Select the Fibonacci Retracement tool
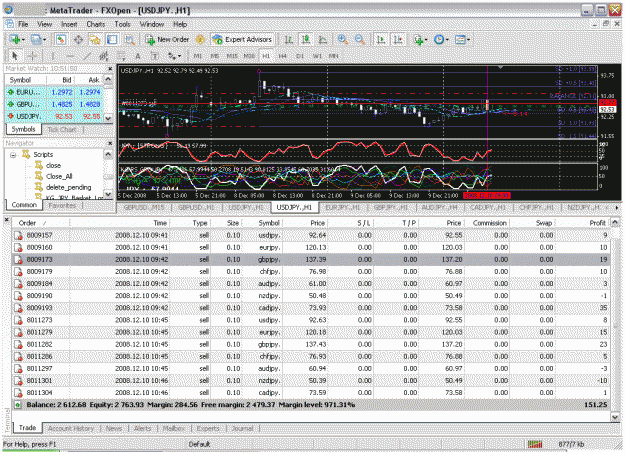The width and height of the screenshot is (625, 452). pyautogui.click(x=121, y=56)
